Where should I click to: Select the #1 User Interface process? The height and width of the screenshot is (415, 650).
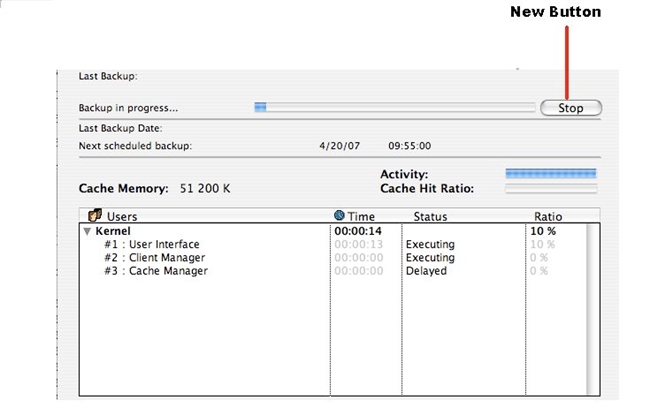click(152, 244)
